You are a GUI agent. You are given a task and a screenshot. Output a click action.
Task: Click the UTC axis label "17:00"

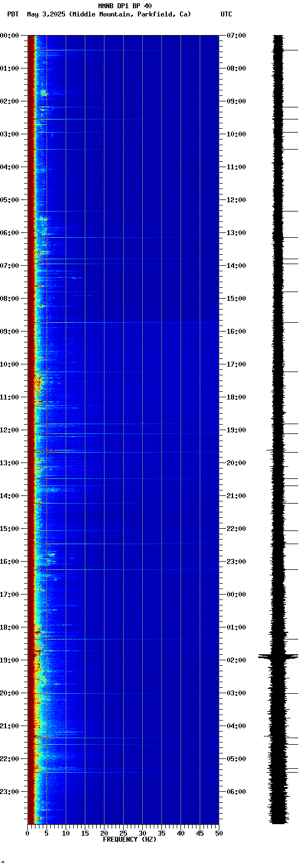pyautogui.click(x=236, y=364)
